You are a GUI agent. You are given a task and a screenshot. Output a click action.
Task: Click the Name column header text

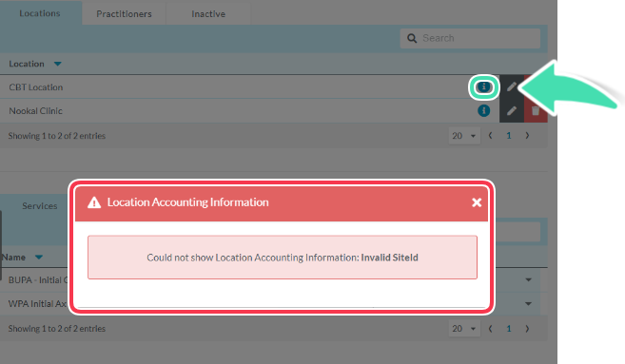pyautogui.click(x=13, y=258)
